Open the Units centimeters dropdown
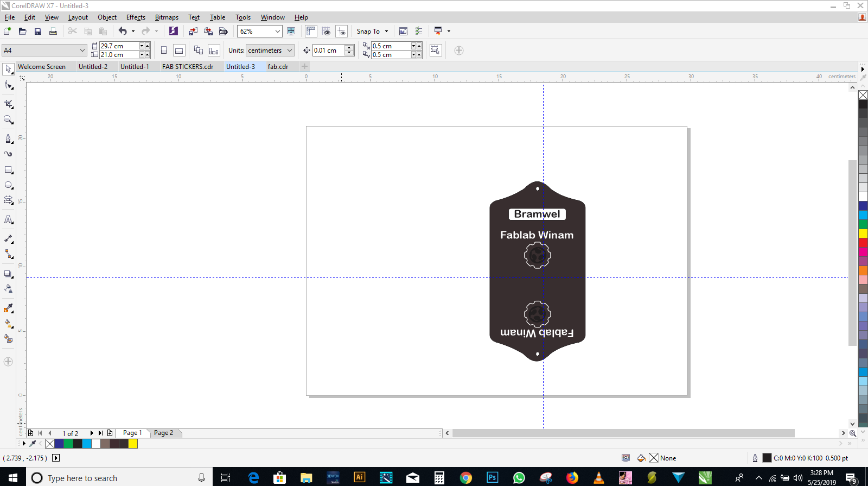The width and height of the screenshot is (868, 486). [290, 51]
